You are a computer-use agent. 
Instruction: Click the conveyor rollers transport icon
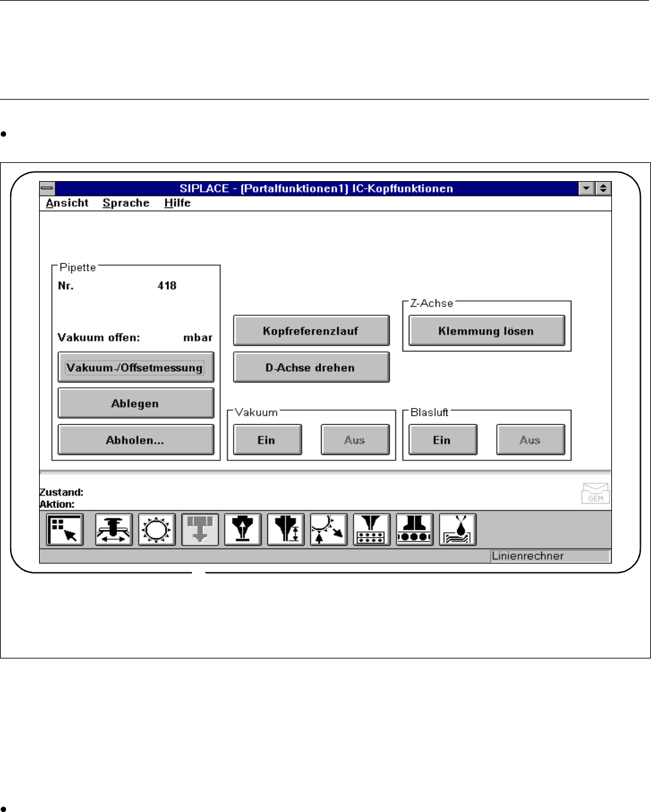(415, 529)
